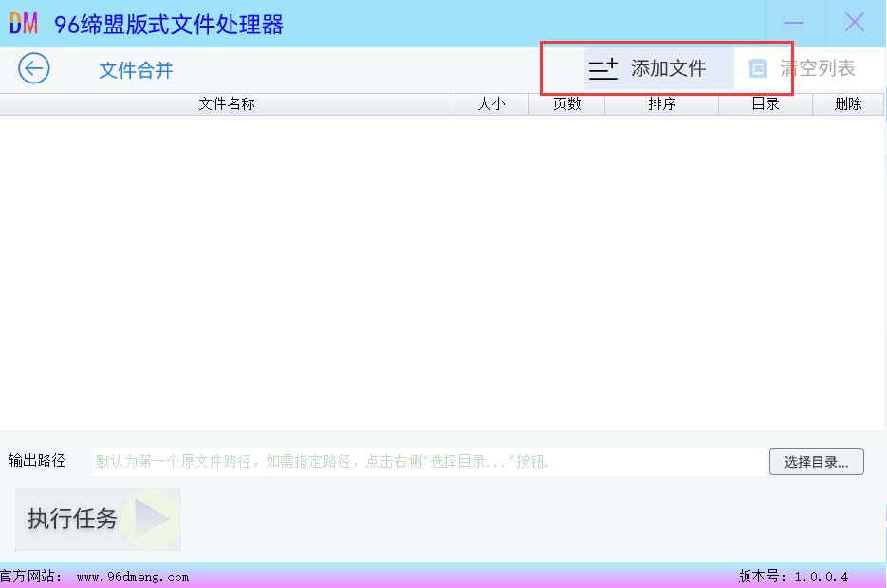Select the 大小 column header
The image size is (887, 588).
(490, 104)
